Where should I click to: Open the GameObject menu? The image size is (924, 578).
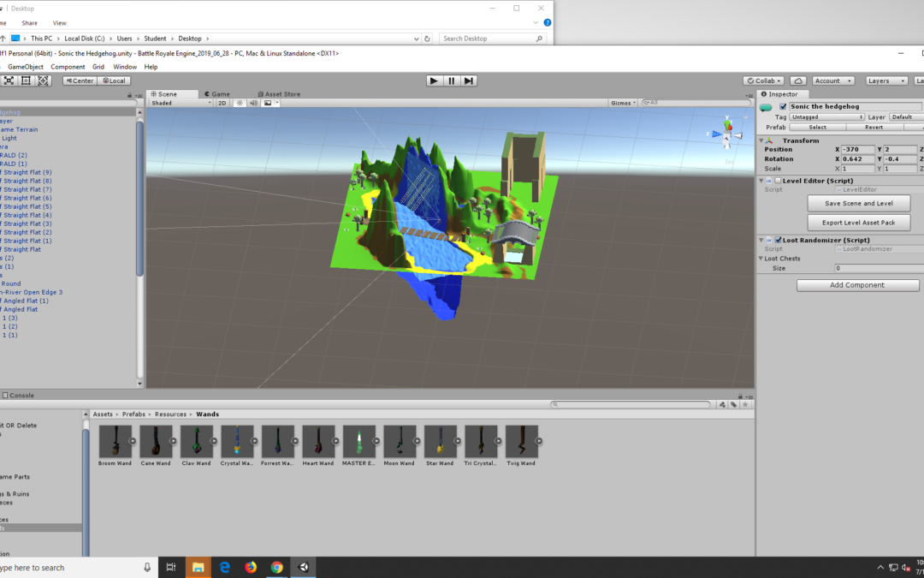(26, 67)
